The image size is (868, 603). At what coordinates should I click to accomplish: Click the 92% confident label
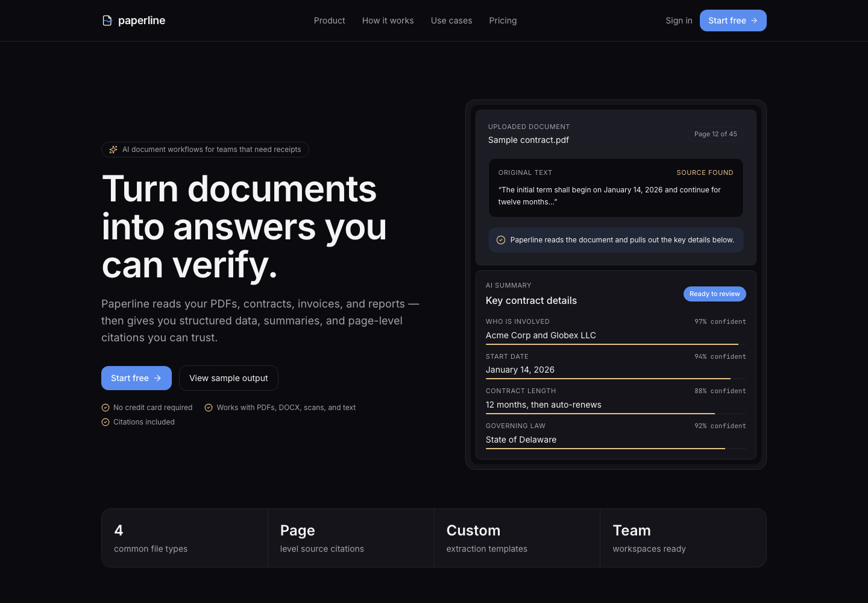tap(720, 426)
